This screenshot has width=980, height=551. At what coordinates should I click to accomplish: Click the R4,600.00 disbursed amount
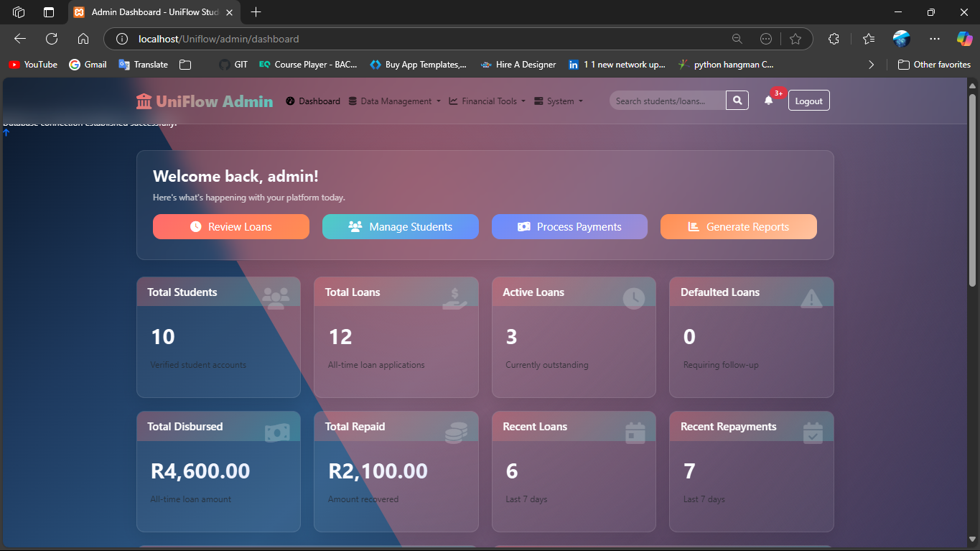click(x=200, y=471)
